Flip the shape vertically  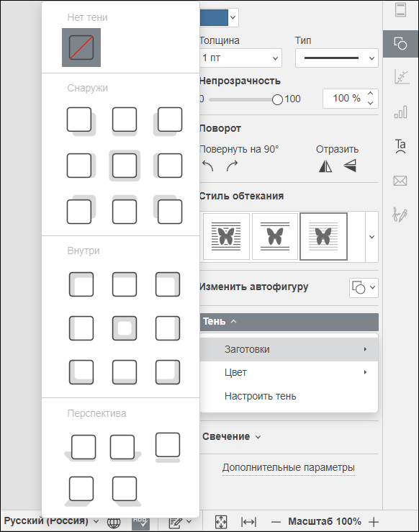350,166
